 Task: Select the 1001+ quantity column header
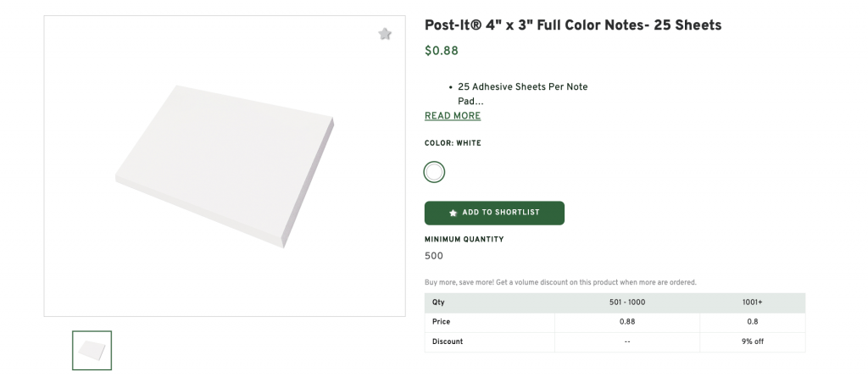[752, 302]
